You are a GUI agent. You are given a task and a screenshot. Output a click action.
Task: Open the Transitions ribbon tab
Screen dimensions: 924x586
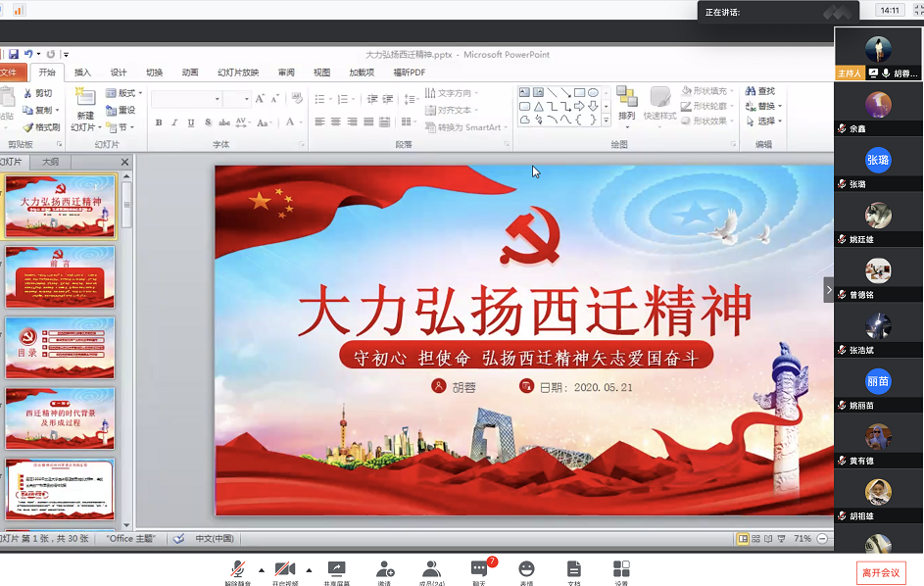(155, 73)
